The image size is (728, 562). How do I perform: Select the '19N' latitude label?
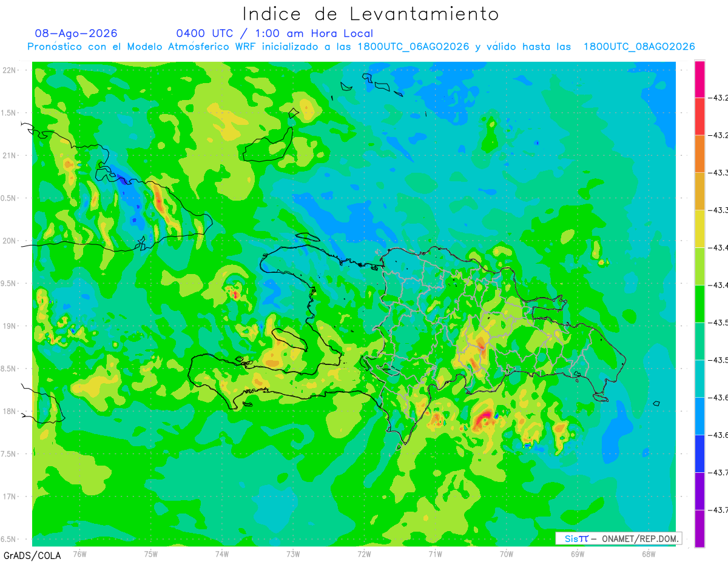9,326
